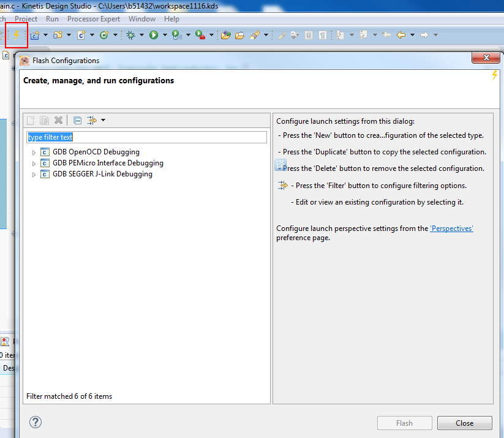The height and width of the screenshot is (438, 504).
Task: Open the Next Annotation dropdown arrow
Action: [x=352, y=35]
